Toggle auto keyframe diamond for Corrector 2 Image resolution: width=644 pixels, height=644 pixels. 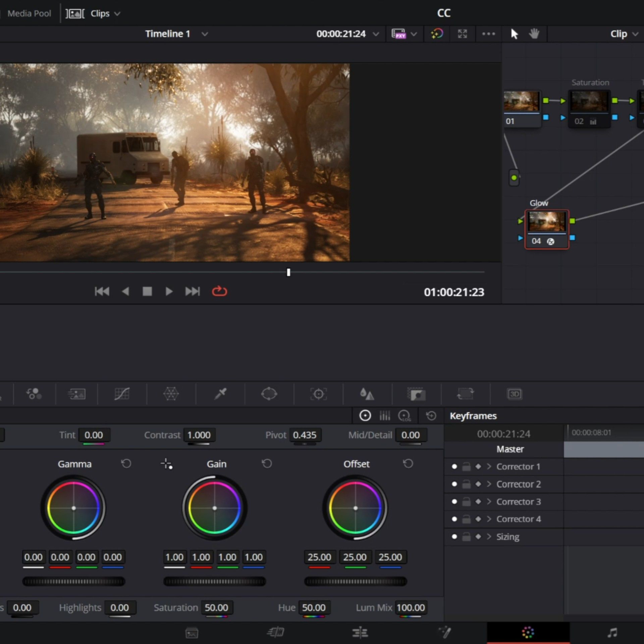pos(478,484)
